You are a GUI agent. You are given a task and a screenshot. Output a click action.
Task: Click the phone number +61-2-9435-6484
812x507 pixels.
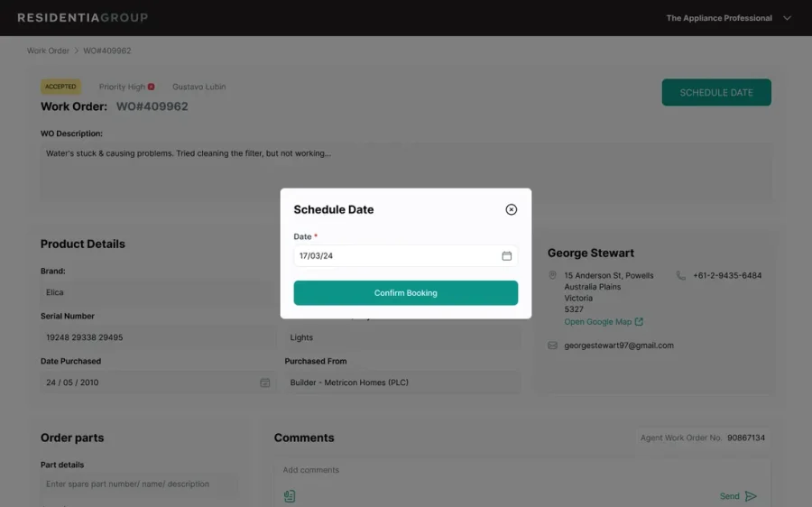[727, 275]
